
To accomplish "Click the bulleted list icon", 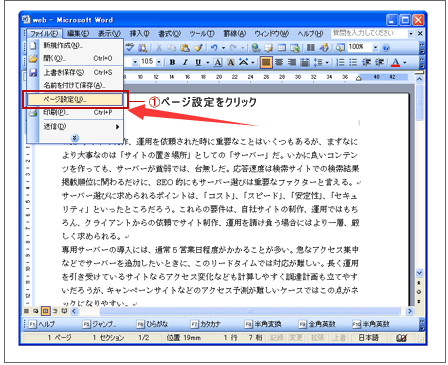I will coord(353,62).
